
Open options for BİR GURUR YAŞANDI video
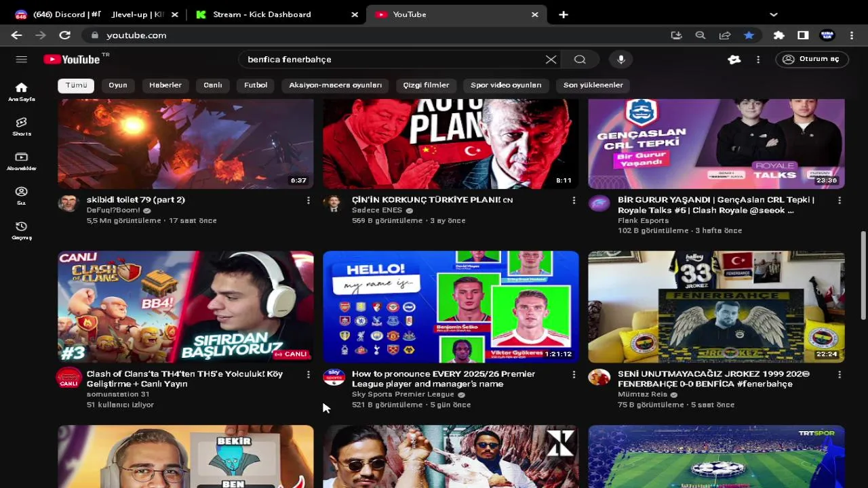[840, 201]
